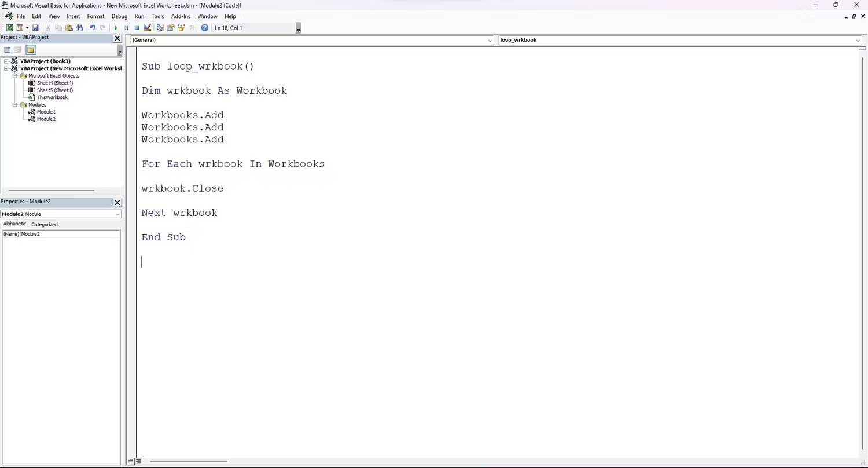Image resolution: width=868 pixels, height=468 pixels.
Task: Open VBA Help with the question mark icon
Action: 205,28
